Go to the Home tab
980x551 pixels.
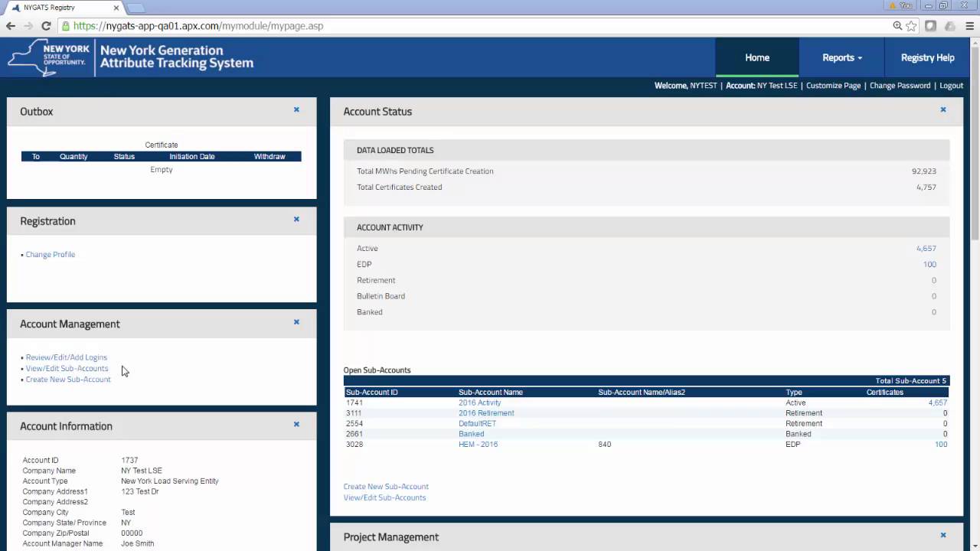(x=757, y=57)
